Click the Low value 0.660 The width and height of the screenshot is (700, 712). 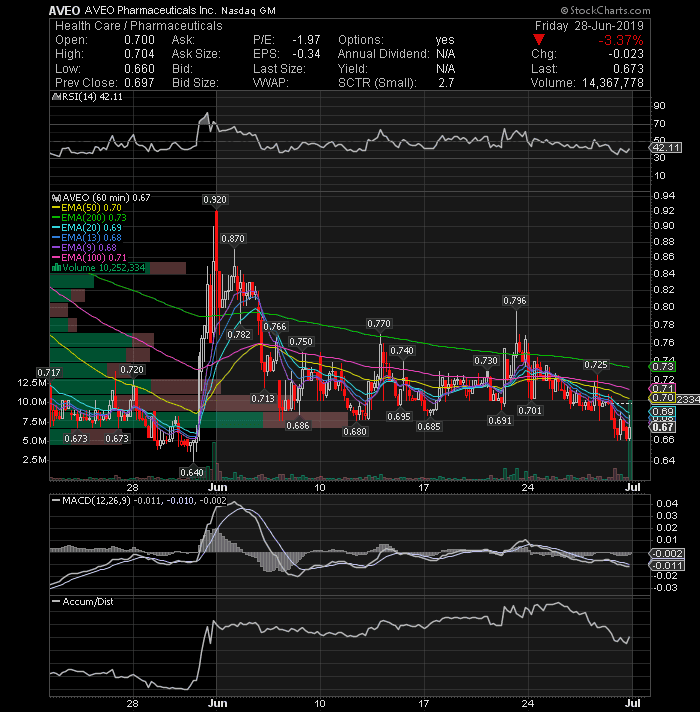139,69
